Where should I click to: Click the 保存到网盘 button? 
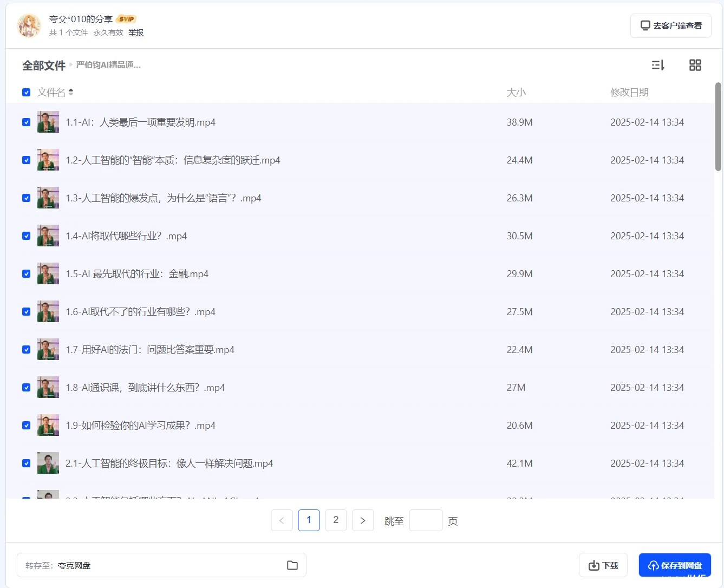tap(675, 565)
